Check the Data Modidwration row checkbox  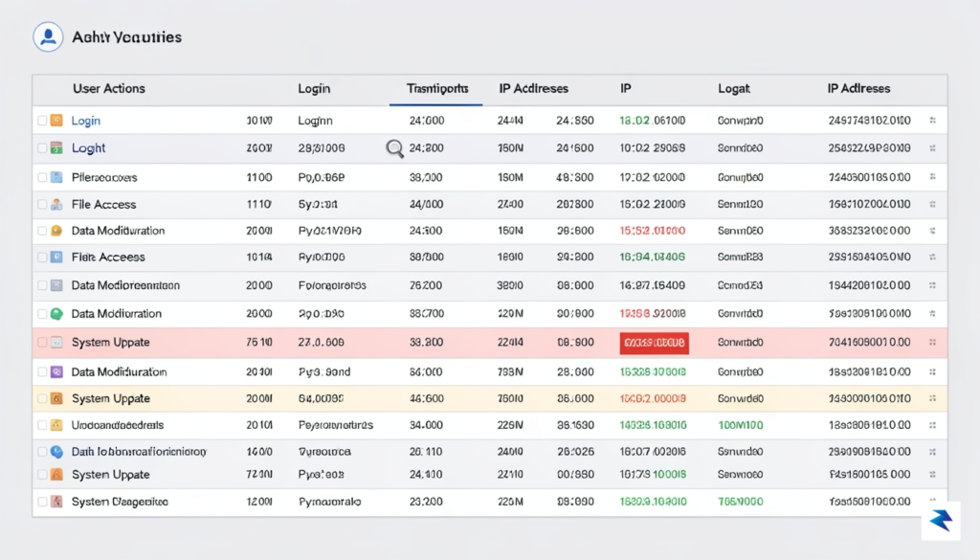[x=42, y=231]
